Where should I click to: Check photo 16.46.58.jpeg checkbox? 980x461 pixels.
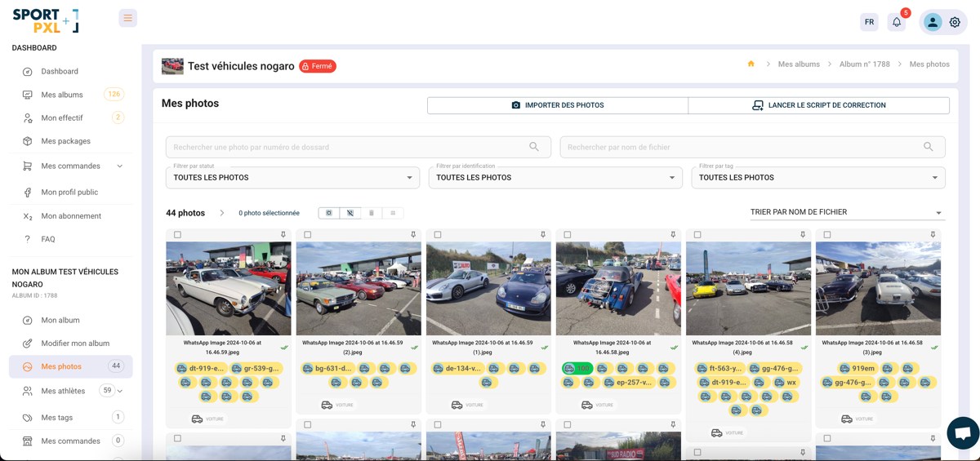point(567,235)
